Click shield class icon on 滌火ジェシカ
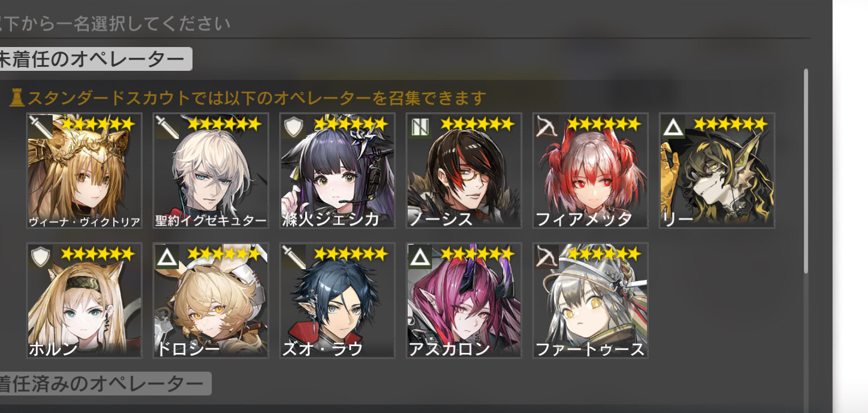Viewport: 868px width, 413px height. pyautogui.click(x=294, y=127)
